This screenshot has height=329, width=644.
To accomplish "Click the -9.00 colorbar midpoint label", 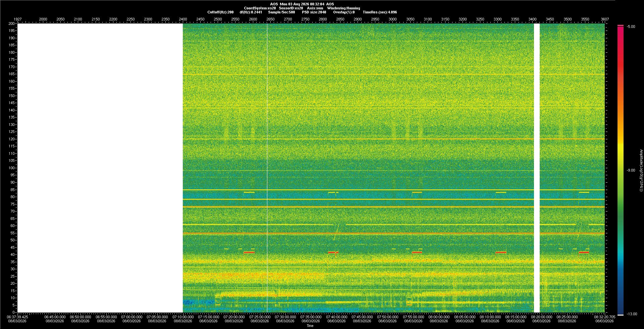I will (x=631, y=170).
